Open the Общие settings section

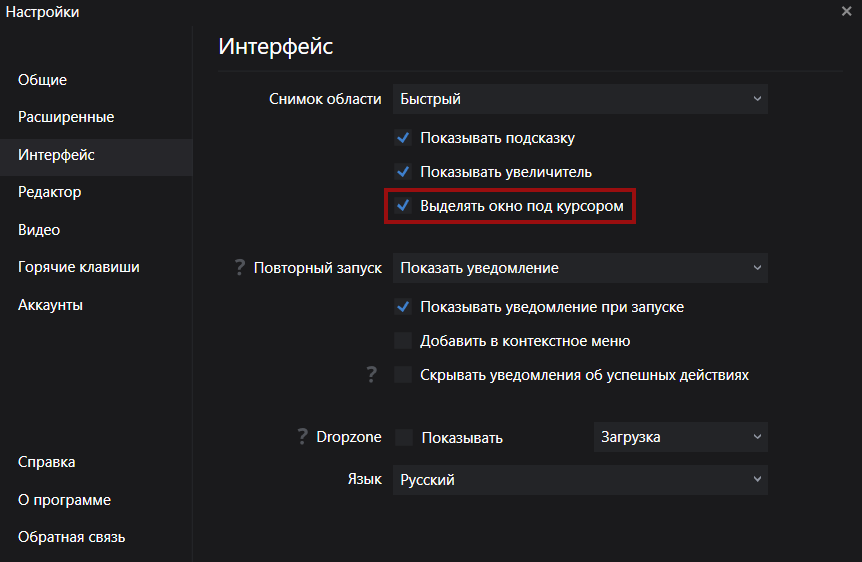42,80
